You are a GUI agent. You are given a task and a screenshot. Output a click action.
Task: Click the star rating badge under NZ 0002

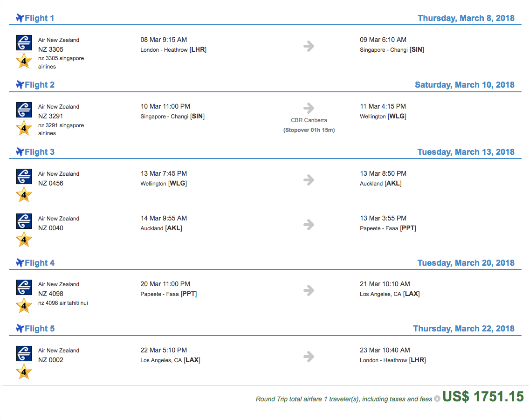(24, 372)
